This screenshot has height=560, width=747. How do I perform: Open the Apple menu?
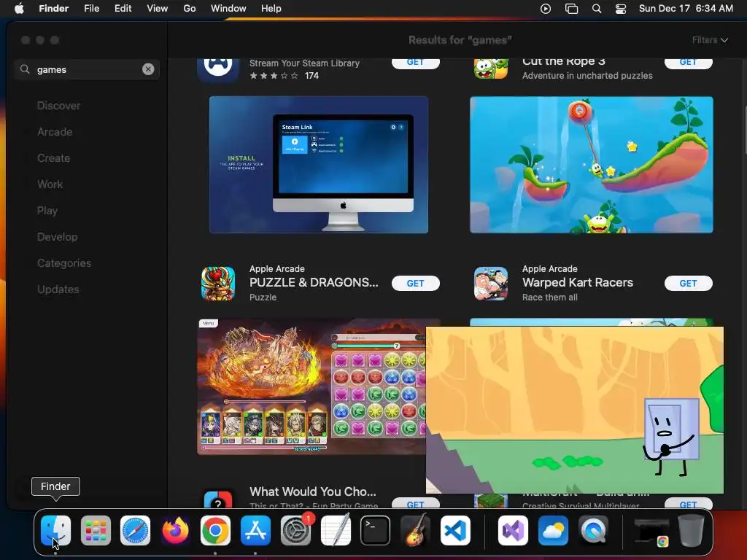(19, 9)
